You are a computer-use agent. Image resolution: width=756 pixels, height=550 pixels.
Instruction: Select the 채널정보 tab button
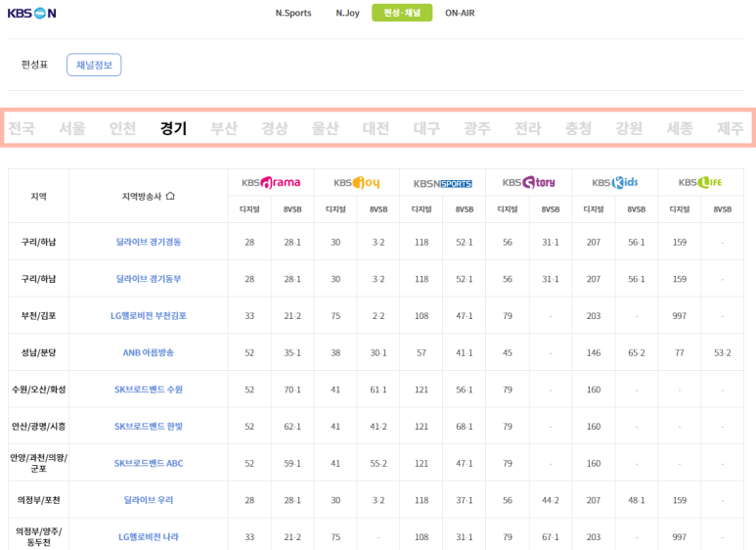[94, 65]
